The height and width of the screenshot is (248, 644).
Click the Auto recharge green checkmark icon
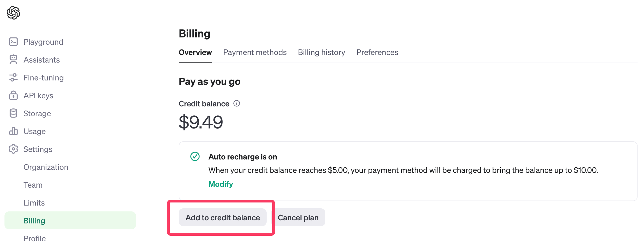(x=195, y=156)
